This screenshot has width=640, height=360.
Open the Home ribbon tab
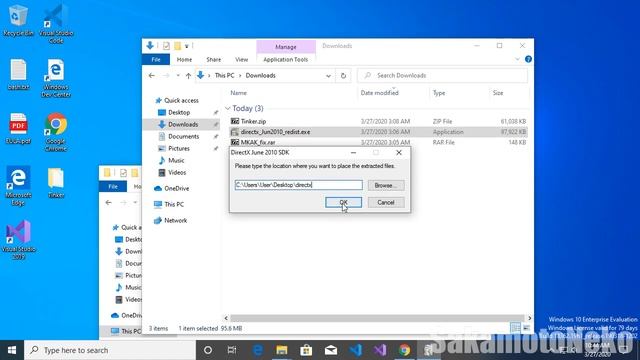[x=184, y=60]
